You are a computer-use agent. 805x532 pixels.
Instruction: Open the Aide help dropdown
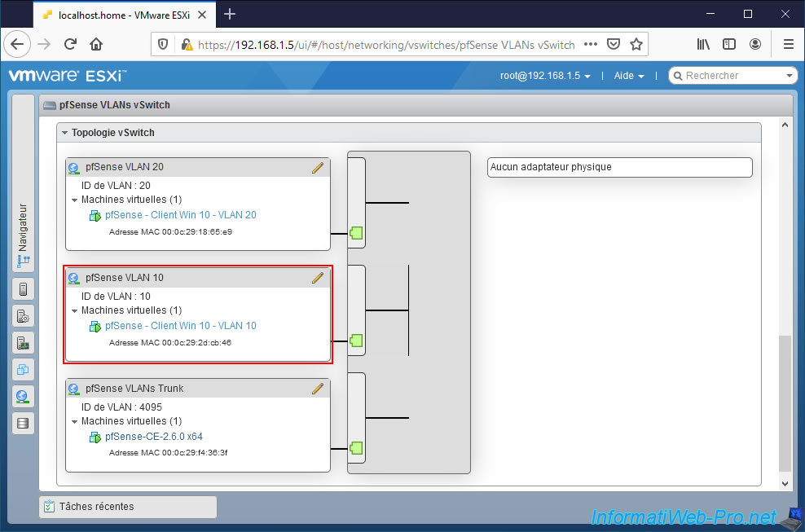[629, 76]
